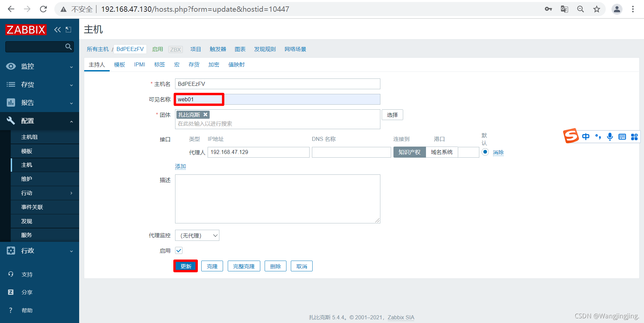Click the ZABBIX logo
Viewport: 644px width, 323px height.
(x=26, y=30)
